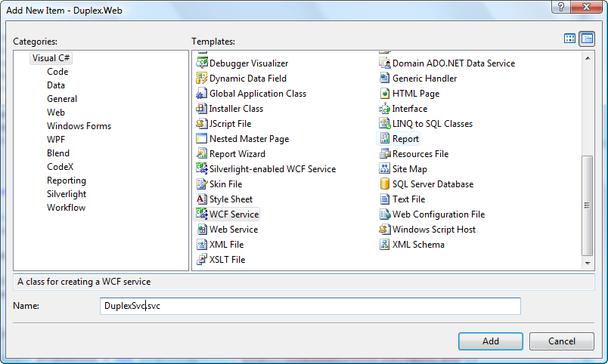
Task: Choose the Windows Script Host icon
Action: pos(384,229)
